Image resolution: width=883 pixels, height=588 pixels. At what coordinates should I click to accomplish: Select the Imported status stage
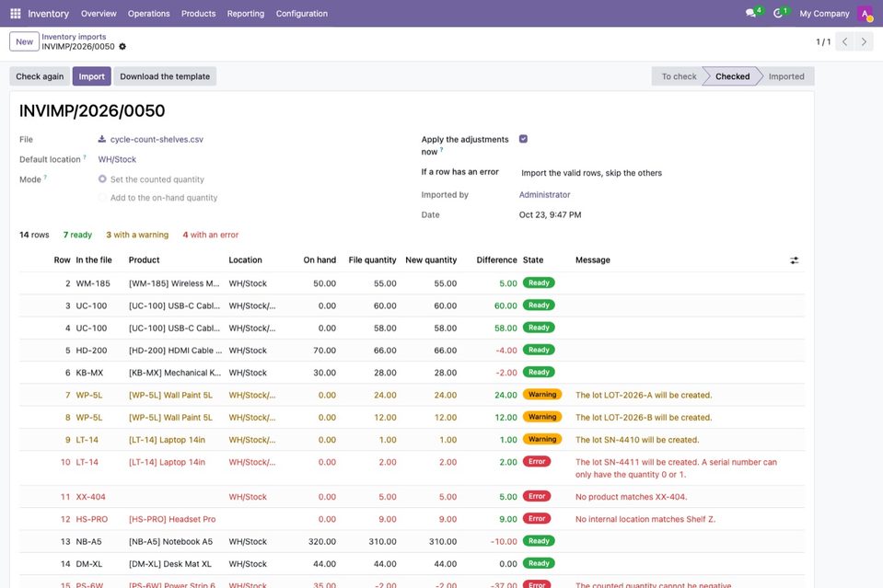[786, 76]
